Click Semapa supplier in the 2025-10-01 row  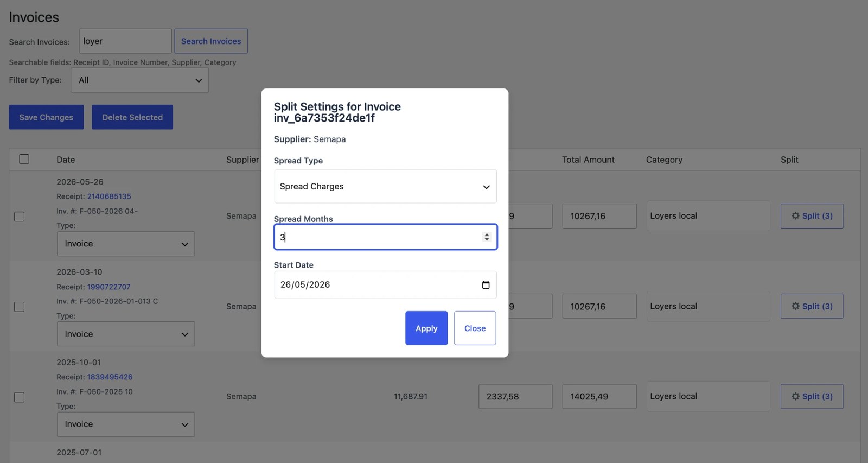[x=241, y=397]
